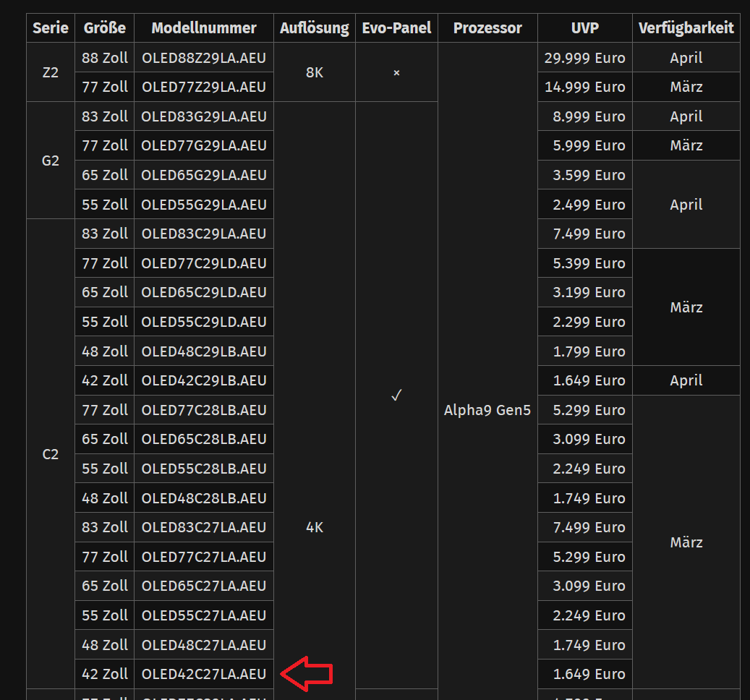This screenshot has width=750, height=700.
Task: Select the C2 series label
Action: pyautogui.click(x=50, y=454)
